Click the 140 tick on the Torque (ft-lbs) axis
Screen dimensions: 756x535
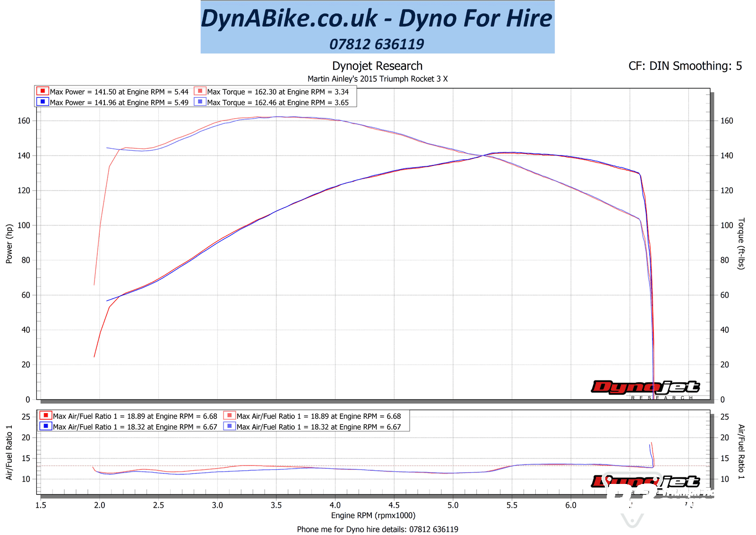click(x=727, y=155)
